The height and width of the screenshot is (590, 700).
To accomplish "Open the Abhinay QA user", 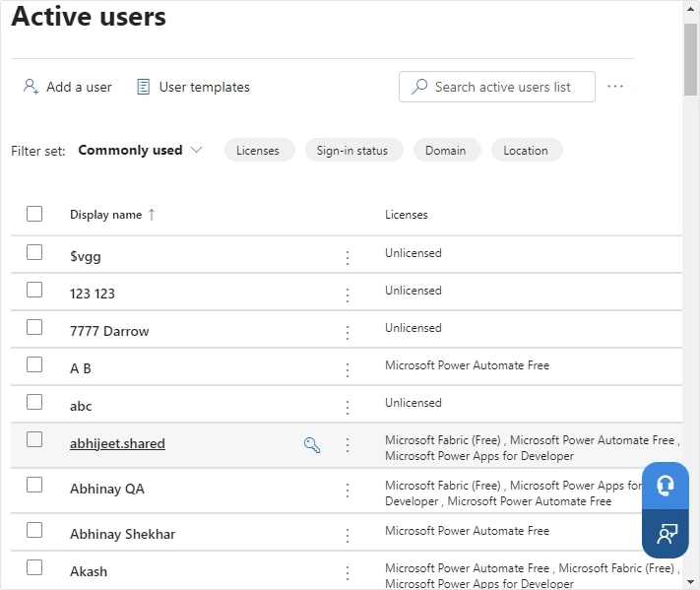I will 107,489.
